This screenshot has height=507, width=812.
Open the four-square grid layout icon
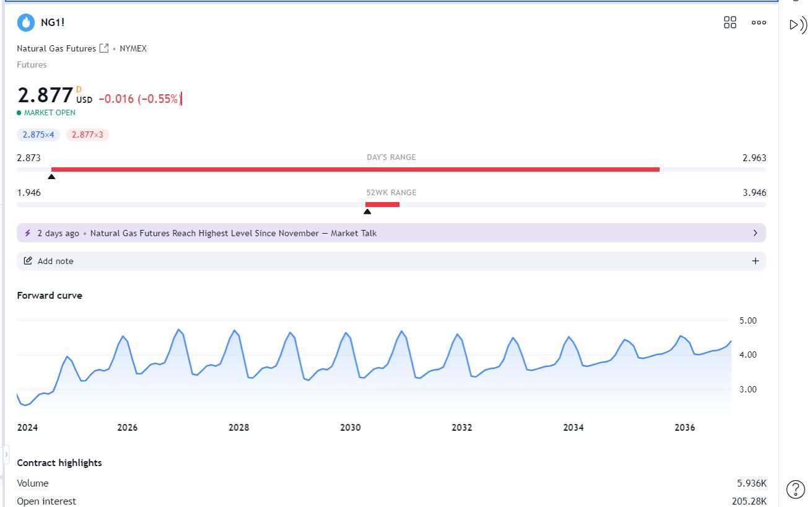tap(730, 23)
